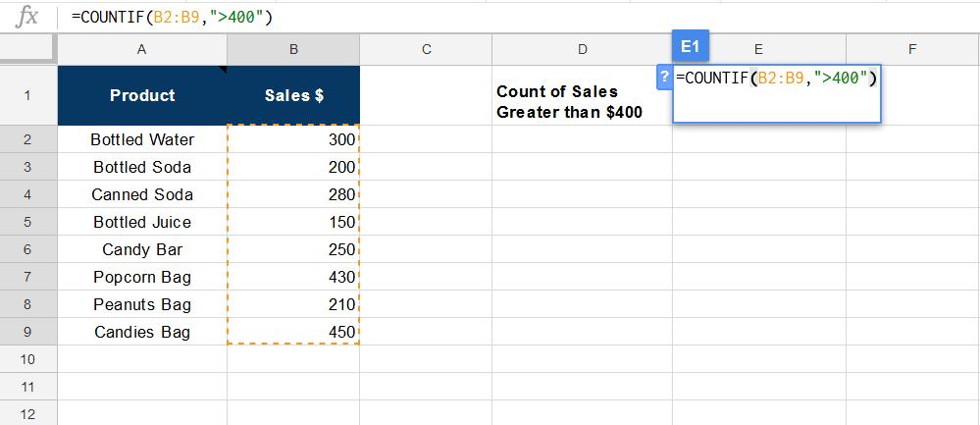Select the cell containing 430
This screenshot has width=980, height=425.
pos(293,277)
